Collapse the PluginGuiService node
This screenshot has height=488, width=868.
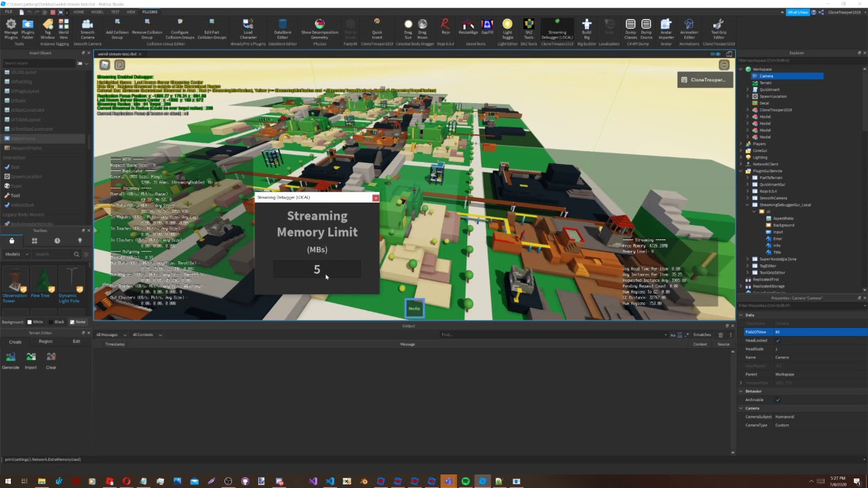coord(741,171)
